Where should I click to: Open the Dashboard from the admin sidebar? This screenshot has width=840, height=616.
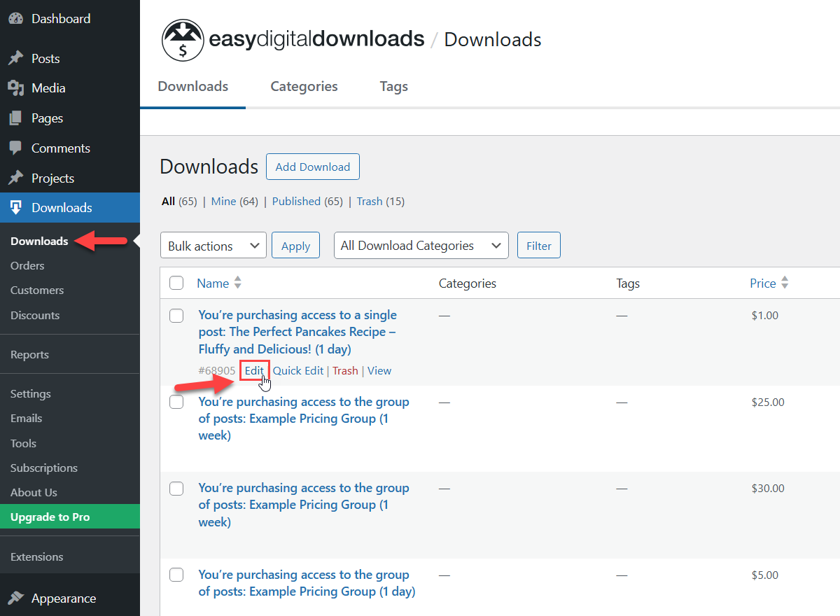click(15, 18)
